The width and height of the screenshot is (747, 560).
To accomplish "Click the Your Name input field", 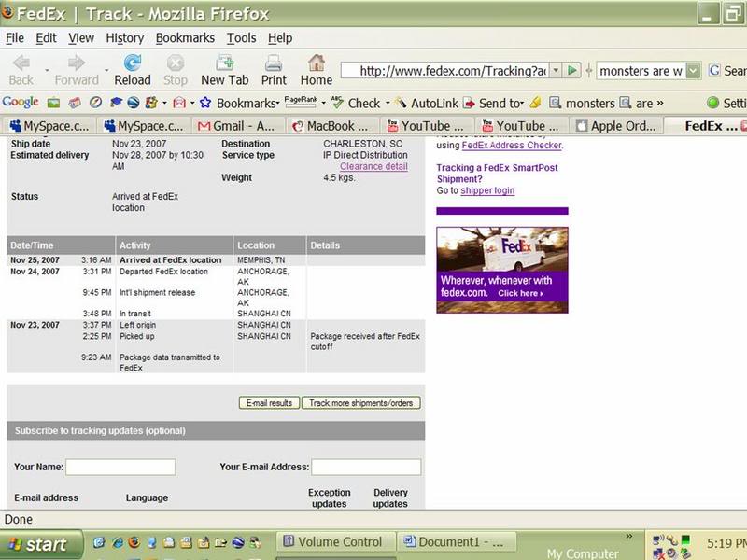I will (120, 467).
